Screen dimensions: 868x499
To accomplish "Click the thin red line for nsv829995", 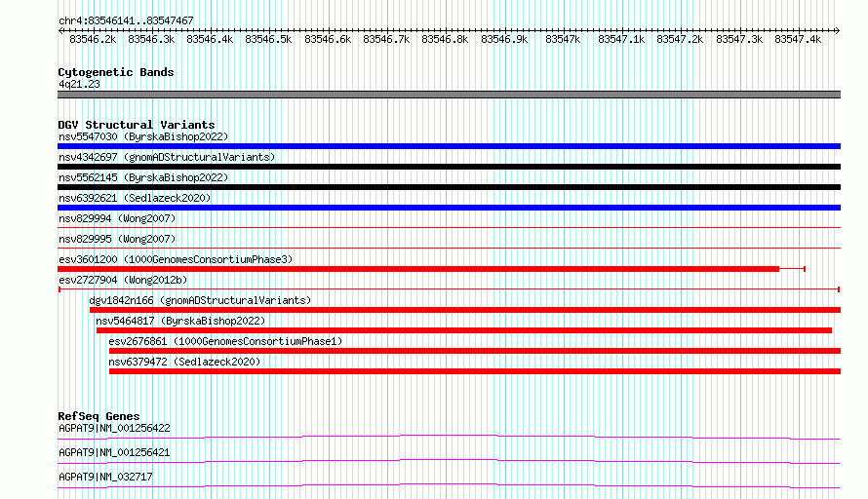I will pyautogui.click(x=449, y=248).
